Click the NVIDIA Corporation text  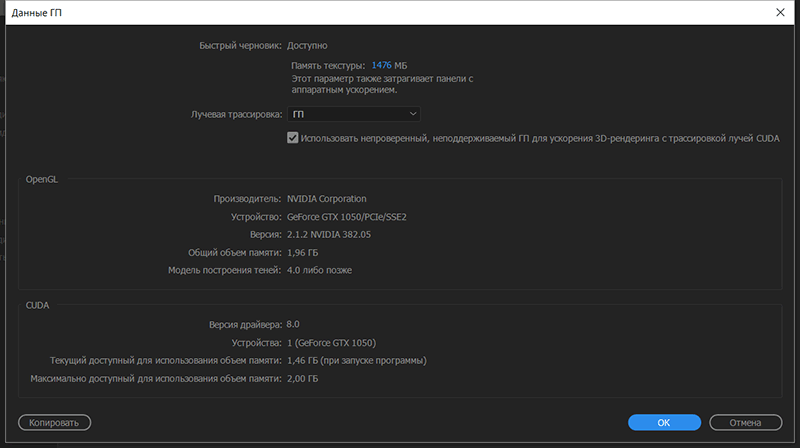pyautogui.click(x=327, y=198)
